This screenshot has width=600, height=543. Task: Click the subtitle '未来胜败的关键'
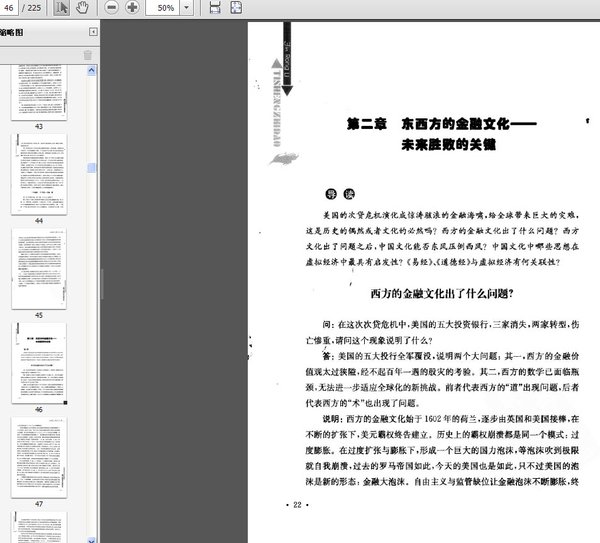coord(448,145)
